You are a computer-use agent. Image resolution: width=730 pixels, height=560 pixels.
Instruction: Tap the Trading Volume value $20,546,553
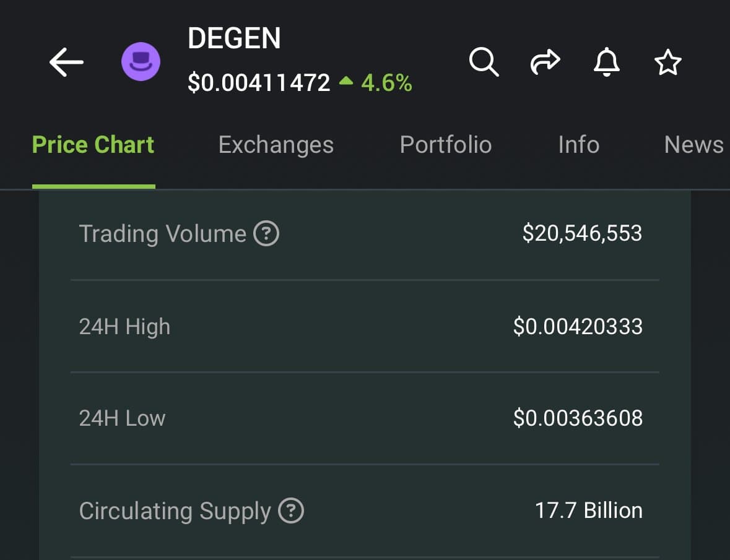coord(582,233)
